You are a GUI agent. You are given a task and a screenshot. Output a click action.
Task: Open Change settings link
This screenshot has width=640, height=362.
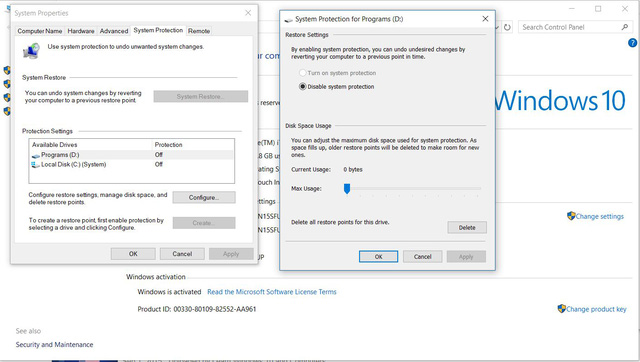click(600, 216)
